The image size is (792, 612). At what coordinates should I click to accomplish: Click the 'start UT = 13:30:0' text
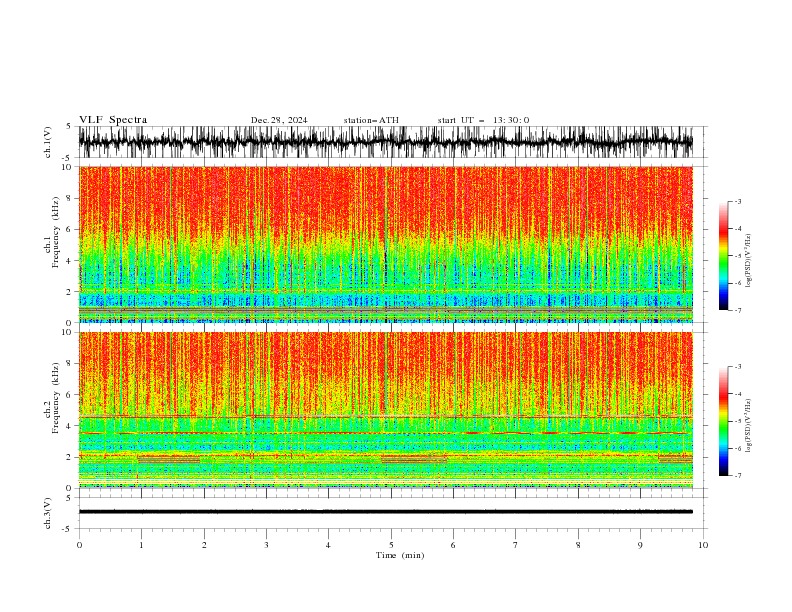tap(483, 120)
